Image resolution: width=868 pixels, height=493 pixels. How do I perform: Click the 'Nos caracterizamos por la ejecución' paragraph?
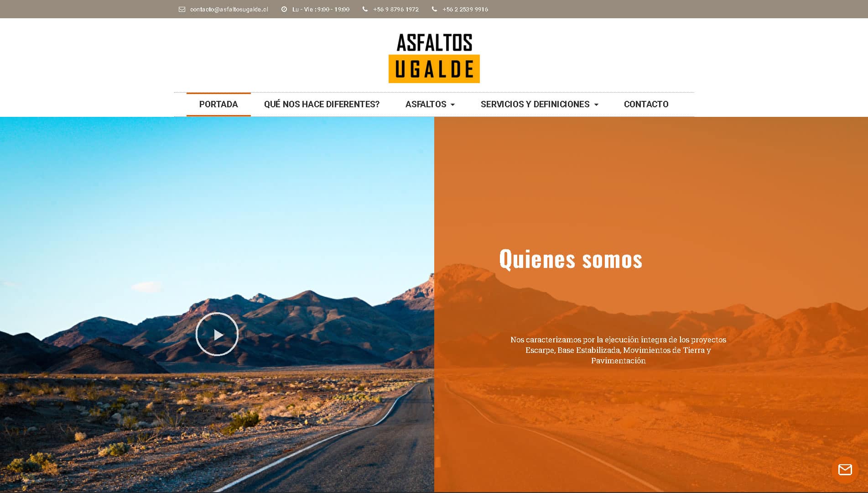click(618, 350)
